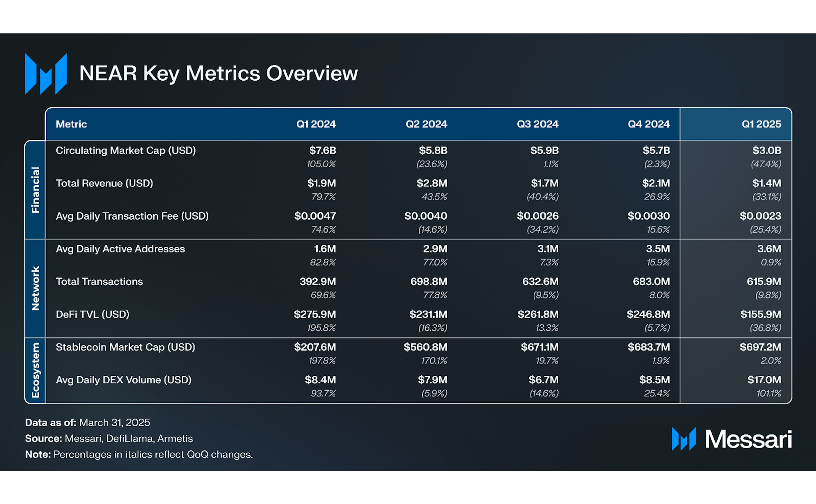Click 'DeFi TVL (USD)' row label
Image resolution: width=816 pixels, height=504 pixels.
click(93, 314)
